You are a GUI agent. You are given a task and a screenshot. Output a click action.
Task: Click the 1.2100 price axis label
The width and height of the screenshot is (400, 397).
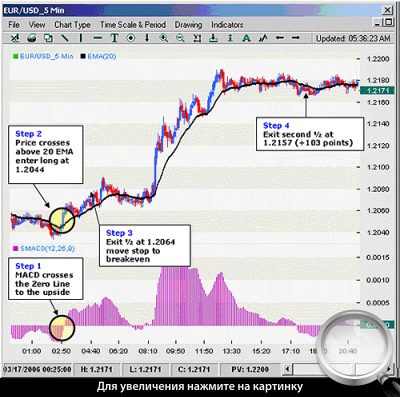(378, 167)
